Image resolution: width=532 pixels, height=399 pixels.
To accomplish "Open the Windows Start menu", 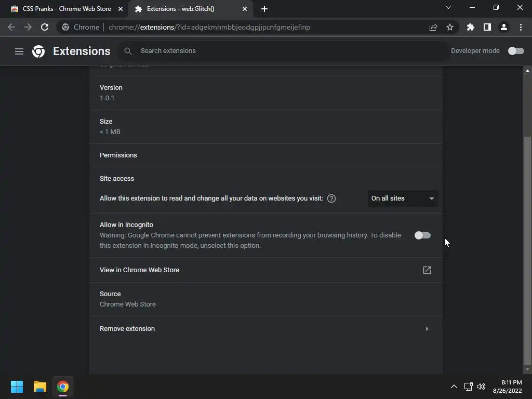I will pos(17,387).
